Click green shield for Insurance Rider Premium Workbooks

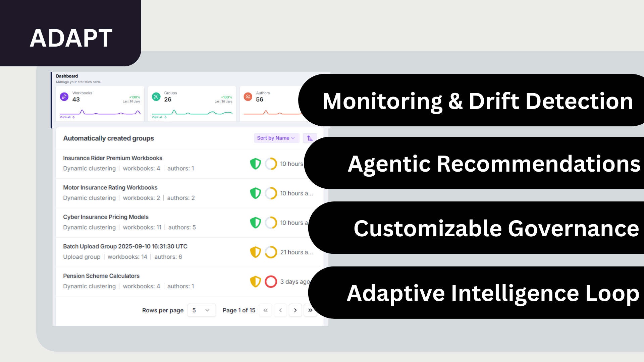pos(256,164)
